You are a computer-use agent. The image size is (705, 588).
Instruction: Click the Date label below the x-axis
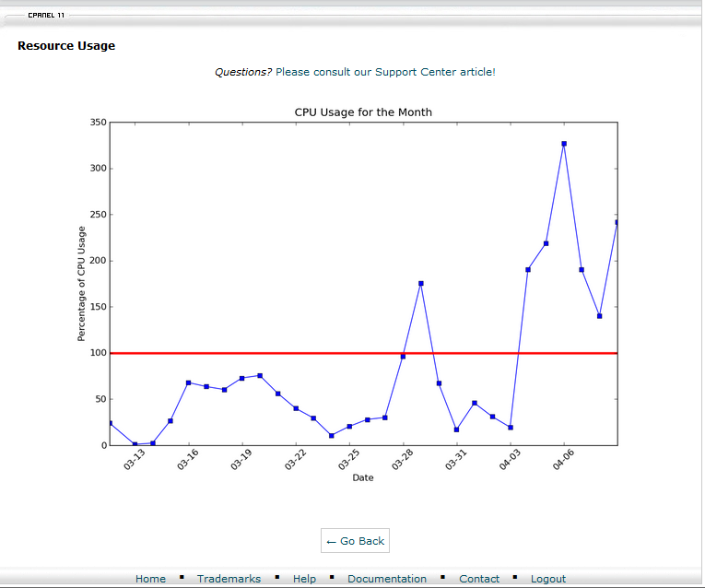pyautogui.click(x=363, y=477)
